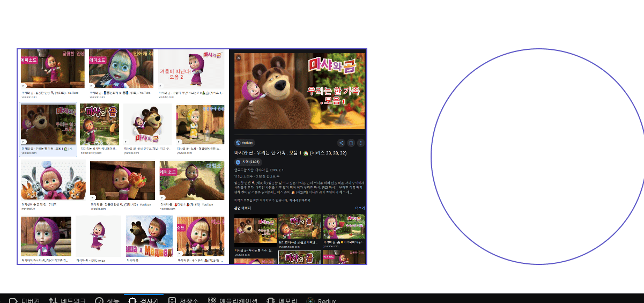Open the three-dot more options menu
The height and width of the screenshot is (303, 644).
pyautogui.click(x=361, y=143)
